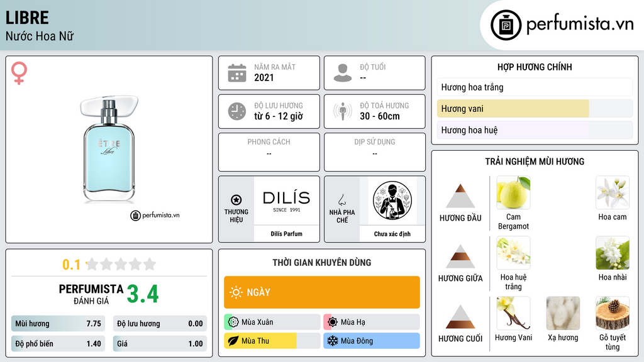This screenshot has width=644, height=362.
Task: Click the sun icon beside Mùa Hạ
Action: (333, 322)
